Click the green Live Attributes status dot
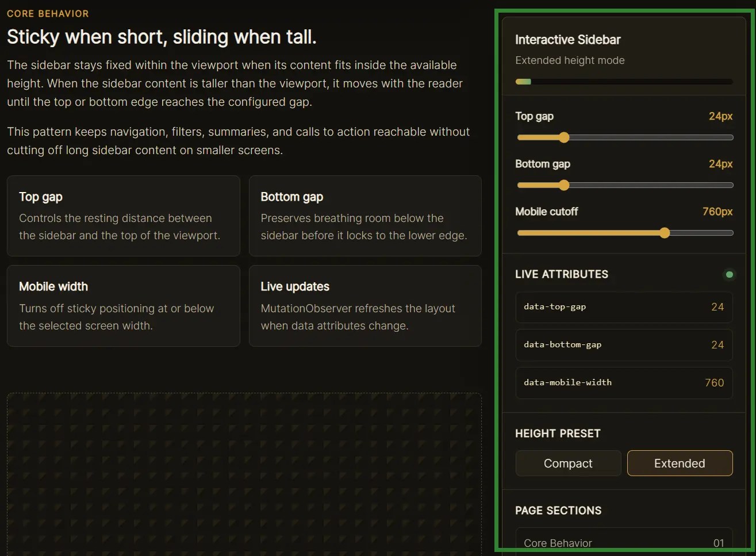This screenshot has width=756, height=556. click(x=729, y=274)
